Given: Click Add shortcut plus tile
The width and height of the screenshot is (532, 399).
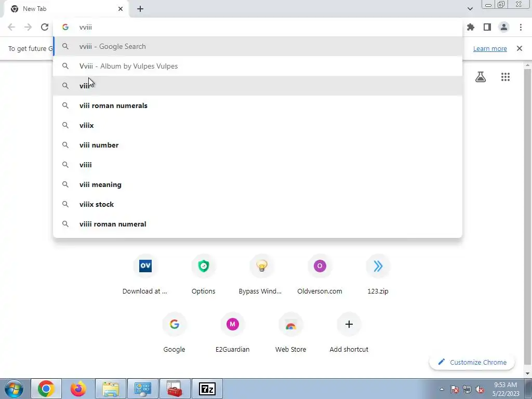Looking at the screenshot, I should click(x=349, y=332).
